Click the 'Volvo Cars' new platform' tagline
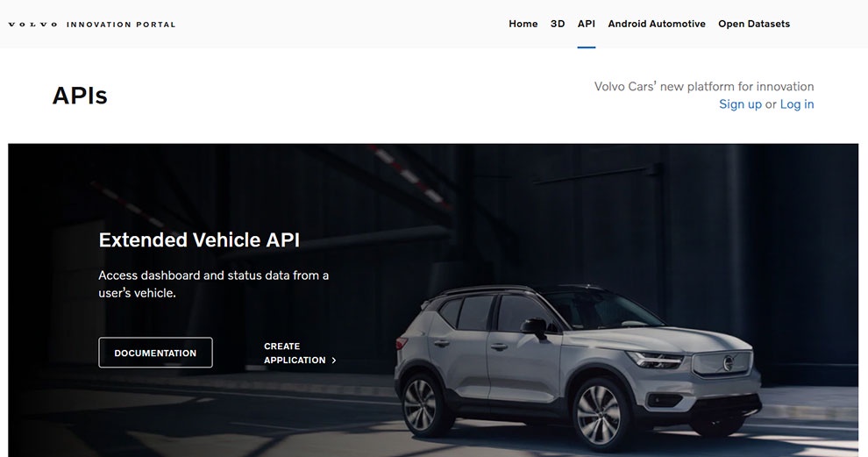The height and width of the screenshot is (457, 868). pyautogui.click(x=704, y=87)
